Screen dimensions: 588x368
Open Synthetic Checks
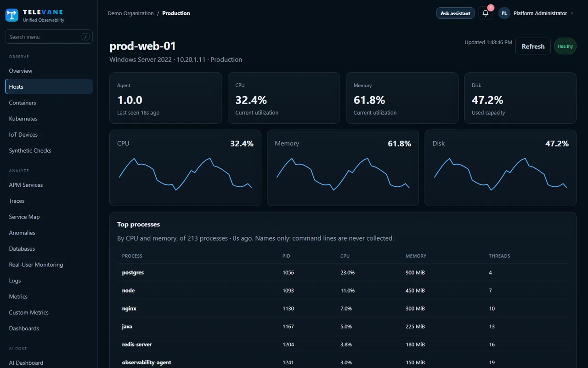point(49,150)
